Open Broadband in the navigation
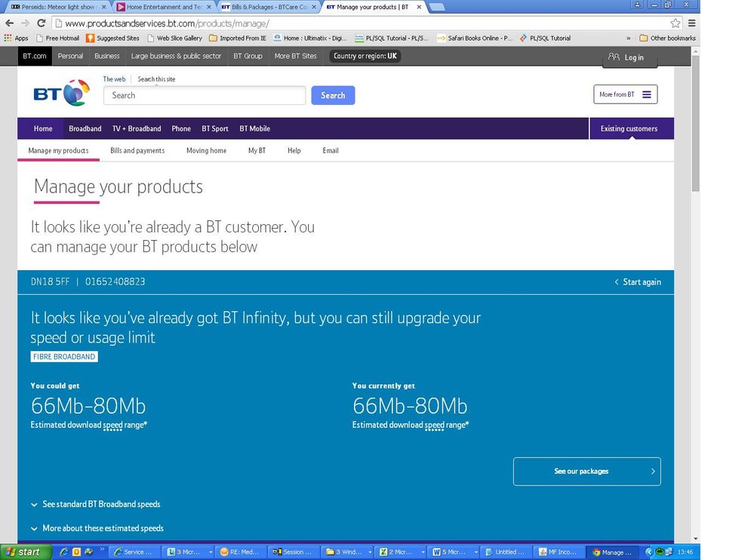 point(85,128)
